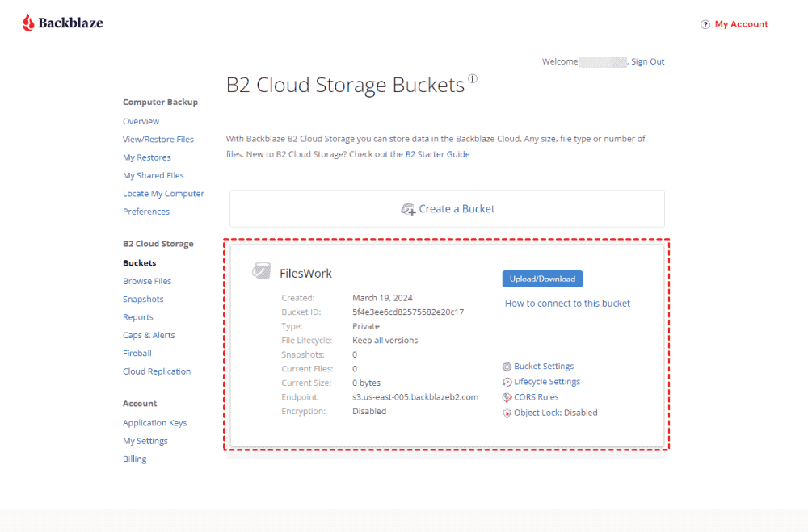Click the Create a Bucket icon
This screenshot has width=808, height=532.
pyautogui.click(x=408, y=209)
